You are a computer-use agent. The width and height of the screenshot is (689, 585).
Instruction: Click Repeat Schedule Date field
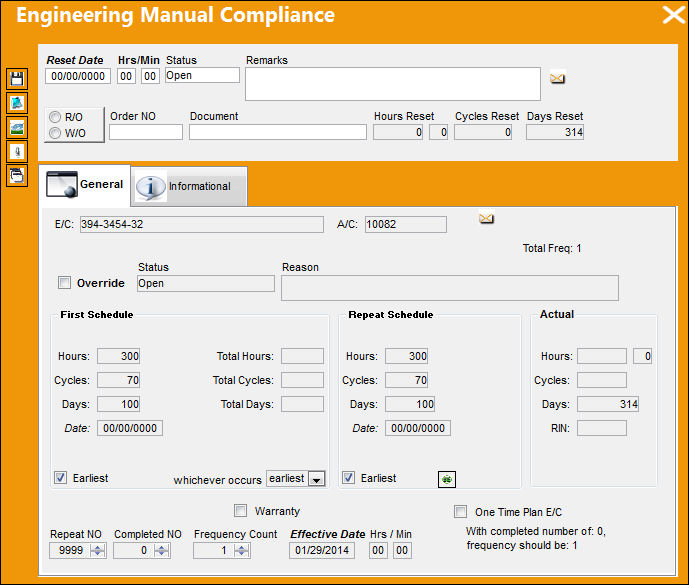pos(418,428)
